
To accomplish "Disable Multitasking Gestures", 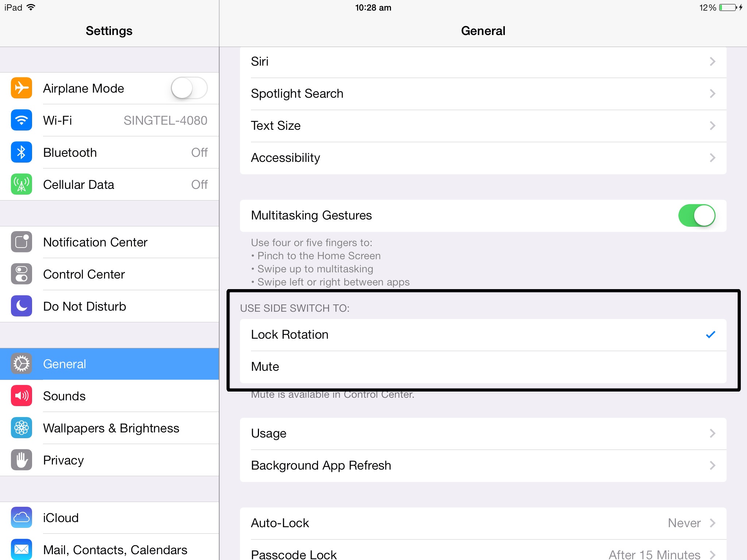I will coord(697,215).
